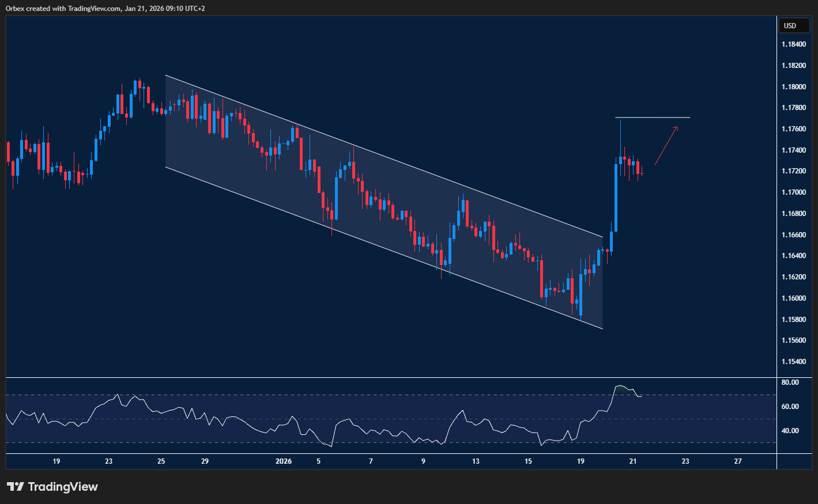Select the red projection arrow annotation
The image size is (818, 504).
point(667,147)
